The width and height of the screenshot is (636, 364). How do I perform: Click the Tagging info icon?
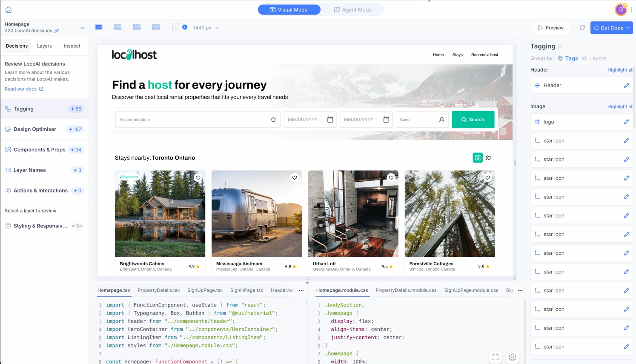(560, 46)
